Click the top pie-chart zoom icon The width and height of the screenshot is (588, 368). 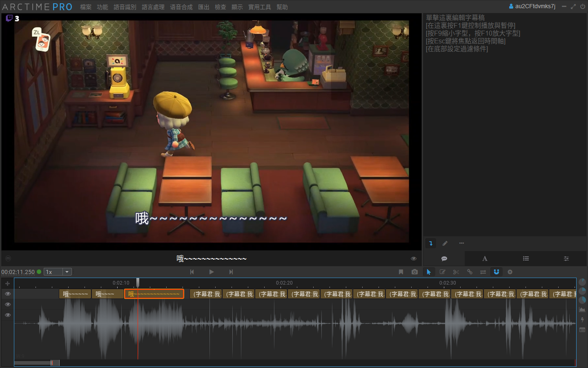pyautogui.click(x=582, y=282)
